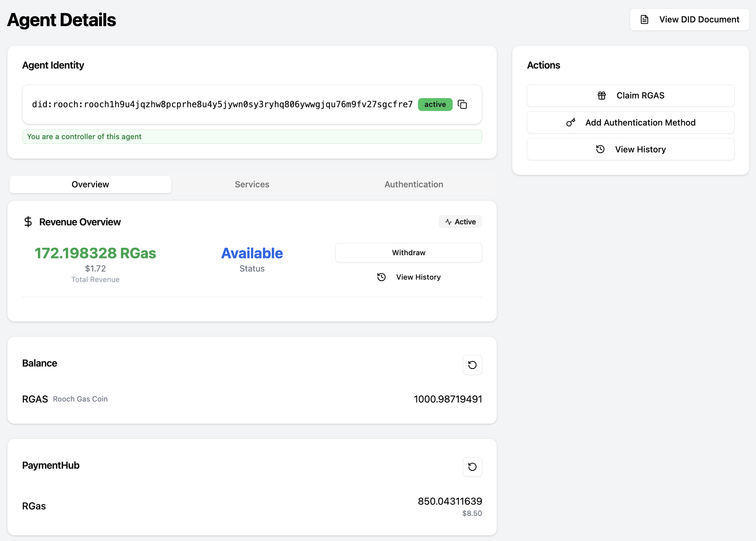Select the Overview tab
The height and width of the screenshot is (541, 756).
[x=90, y=184]
